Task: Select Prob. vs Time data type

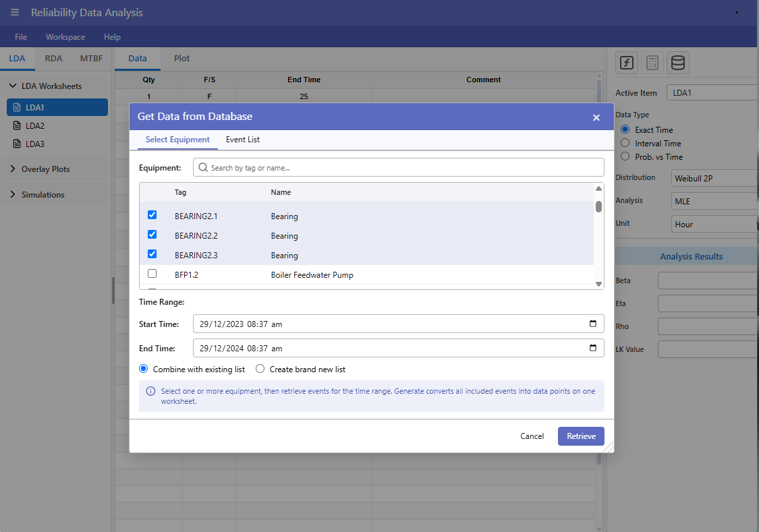Action: [x=625, y=156]
